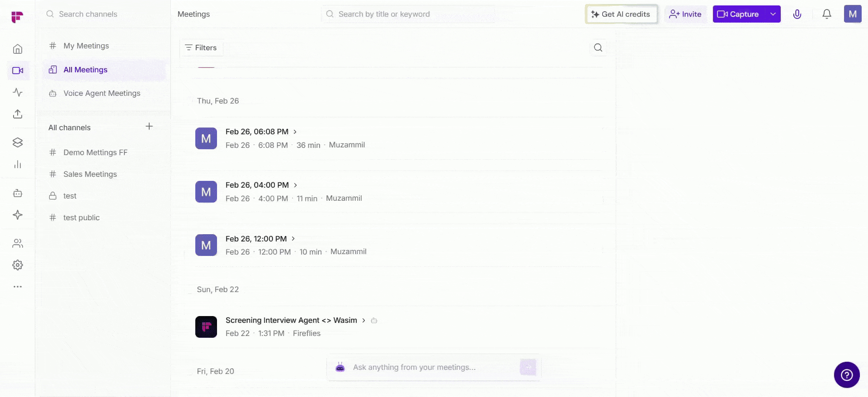
Task: Open the Feb 26, 06:08 PM meeting title
Action: tap(257, 132)
